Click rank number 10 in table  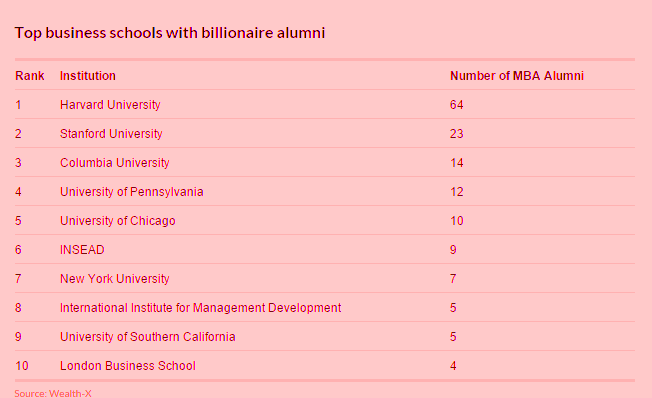tap(22, 366)
